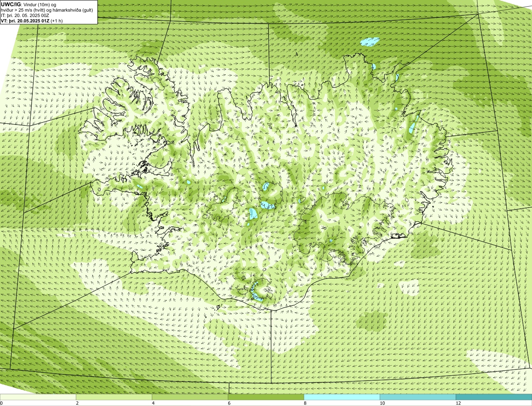Click the scale tick label '2'
This screenshot has height=406, width=532.
pos(77,403)
